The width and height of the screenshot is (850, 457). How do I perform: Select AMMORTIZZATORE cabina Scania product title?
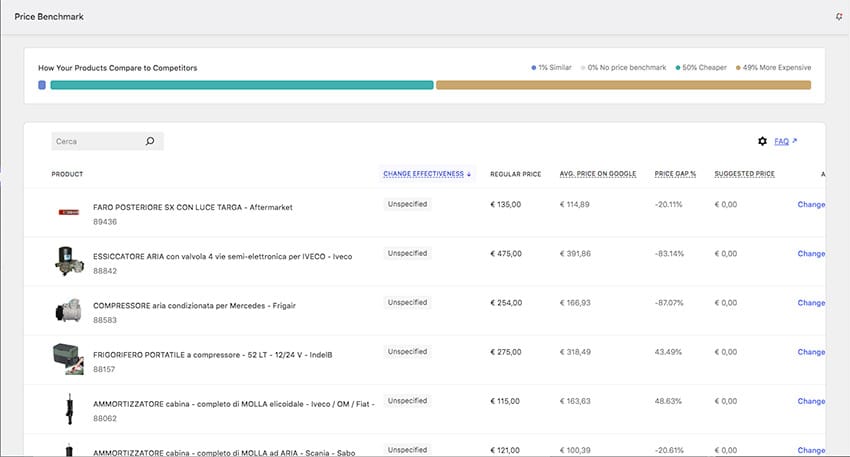click(224, 453)
